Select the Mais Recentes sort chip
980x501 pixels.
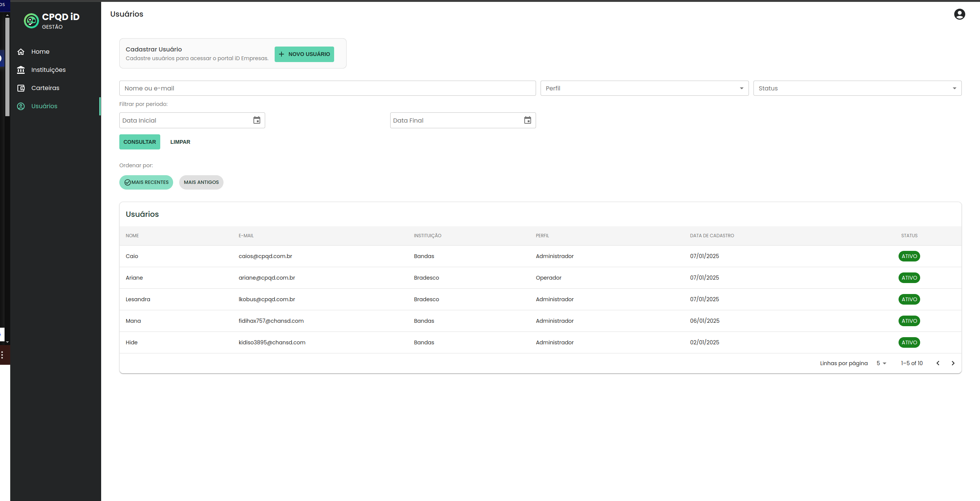[x=146, y=182]
